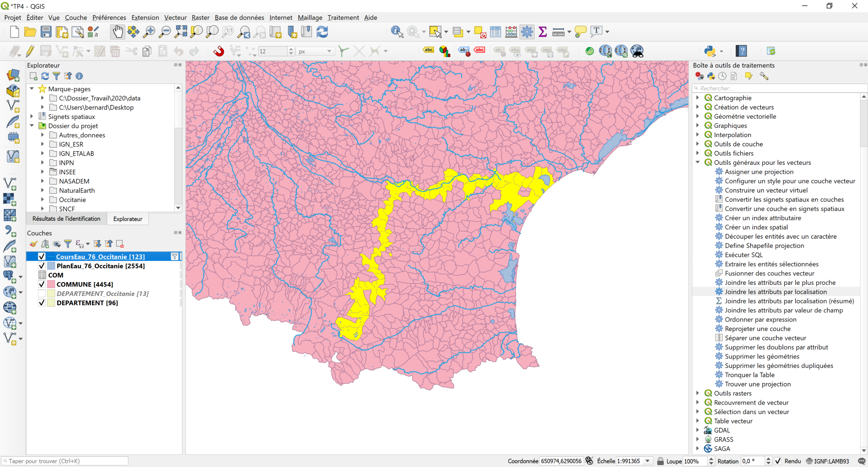The image size is (868, 467).
Task: Activate the Zoom In tool
Action: pyautogui.click(x=149, y=32)
